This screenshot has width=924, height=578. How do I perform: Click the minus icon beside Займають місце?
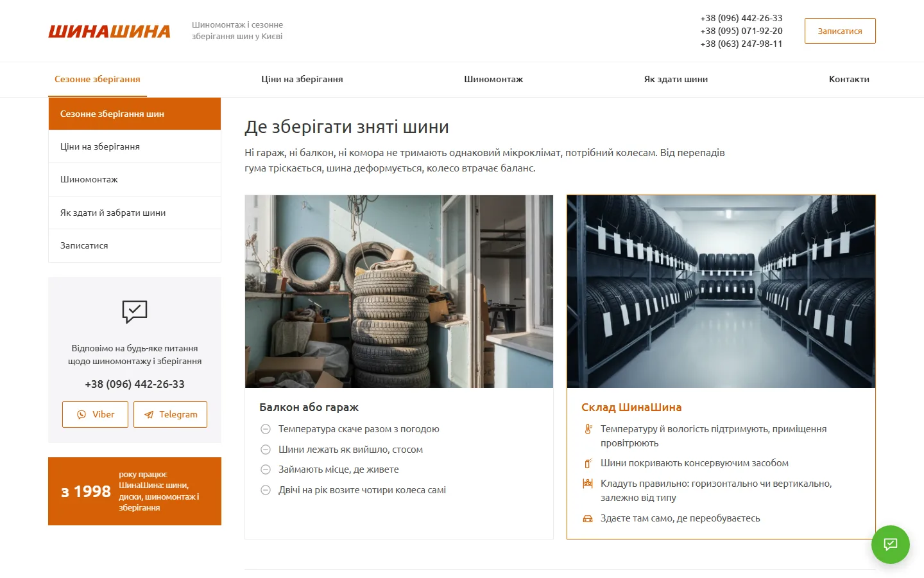tap(266, 469)
